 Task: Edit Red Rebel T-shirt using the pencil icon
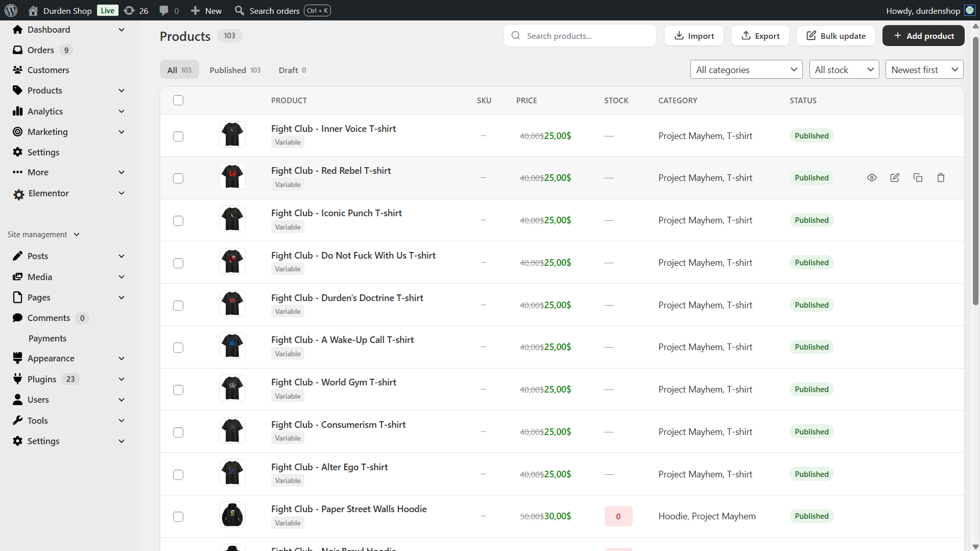[895, 177]
